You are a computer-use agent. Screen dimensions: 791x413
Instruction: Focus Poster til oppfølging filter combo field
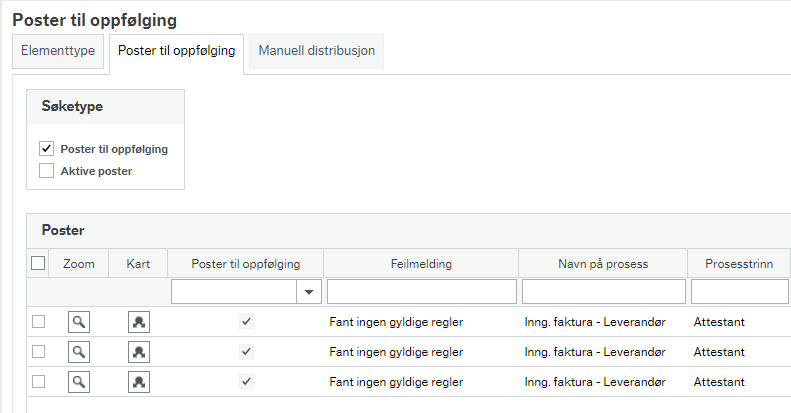234,292
